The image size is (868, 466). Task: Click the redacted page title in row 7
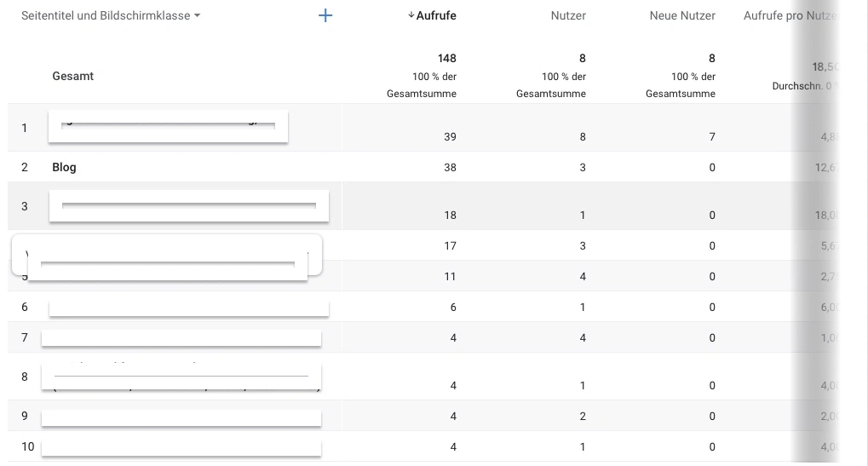pyautogui.click(x=181, y=337)
